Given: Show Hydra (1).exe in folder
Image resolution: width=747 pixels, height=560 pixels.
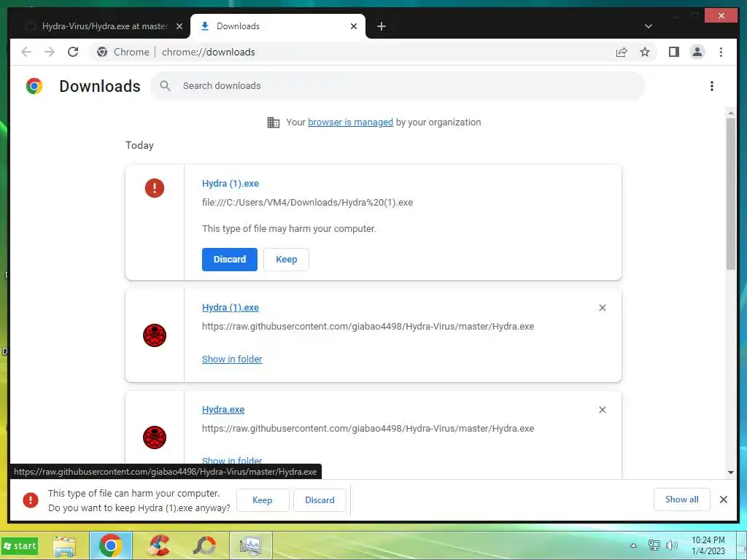Looking at the screenshot, I should [x=232, y=359].
